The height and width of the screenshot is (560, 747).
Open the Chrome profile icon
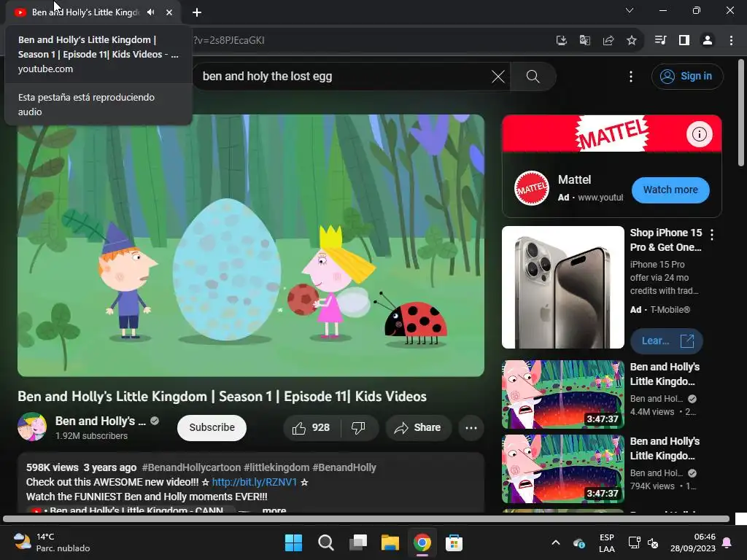[x=708, y=41]
